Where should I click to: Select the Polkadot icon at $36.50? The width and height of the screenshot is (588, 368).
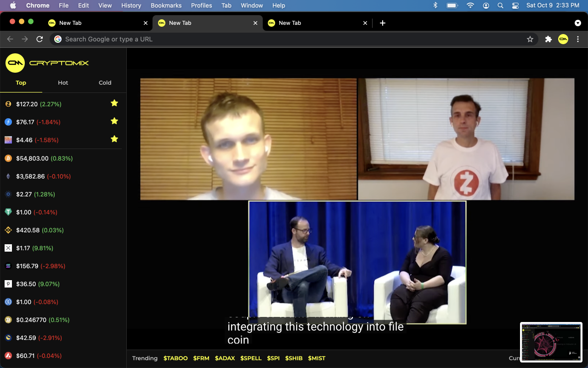click(x=8, y=284)
